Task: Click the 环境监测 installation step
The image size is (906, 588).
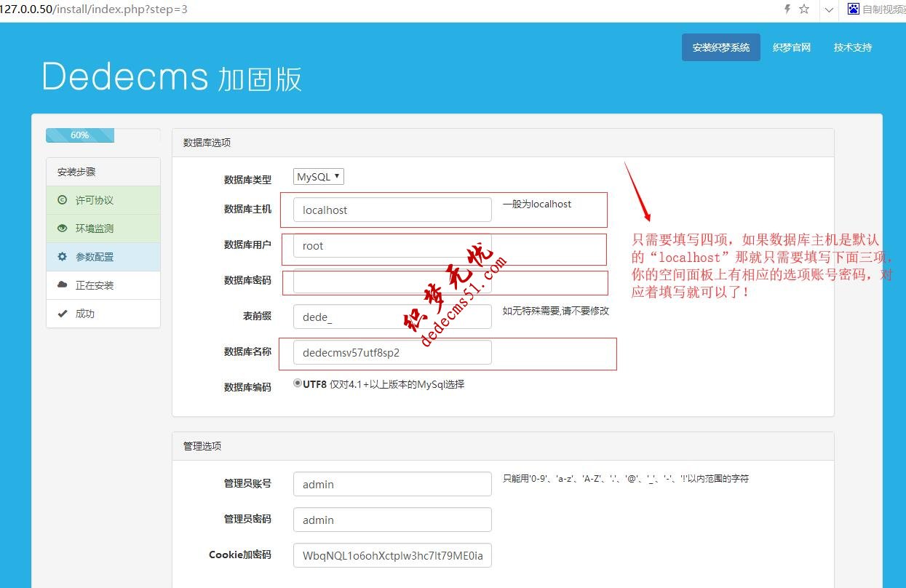Action: pyautogui.click(x=95, y=228)
